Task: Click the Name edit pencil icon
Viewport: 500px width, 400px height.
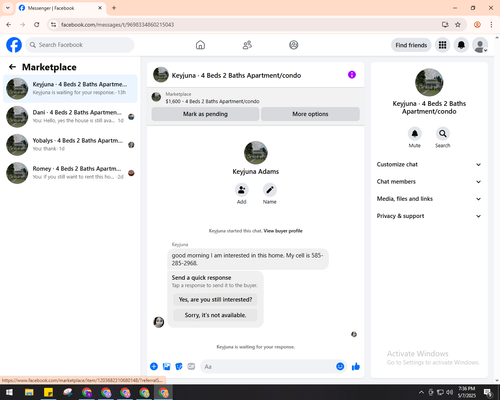Action: pyautogui.click(x=270, y=190)
